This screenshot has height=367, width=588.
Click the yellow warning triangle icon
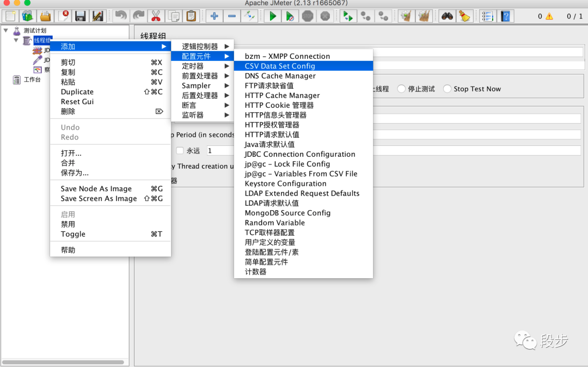(549, 16)
